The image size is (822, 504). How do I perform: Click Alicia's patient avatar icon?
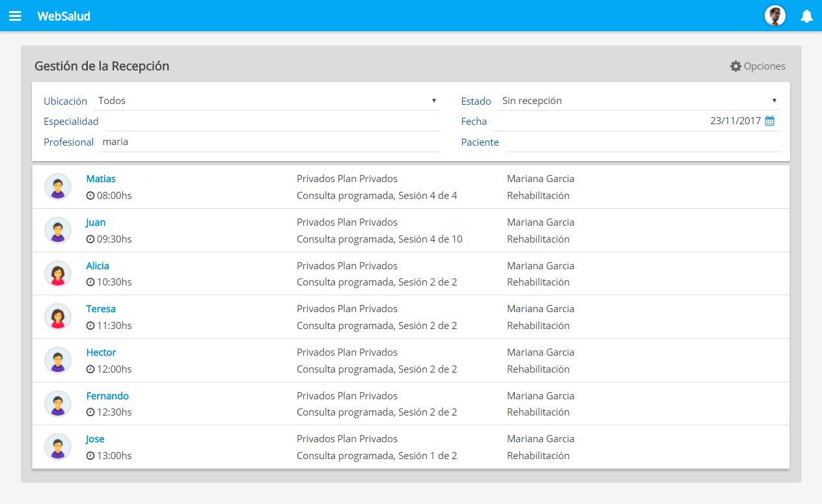click(58, 274)
